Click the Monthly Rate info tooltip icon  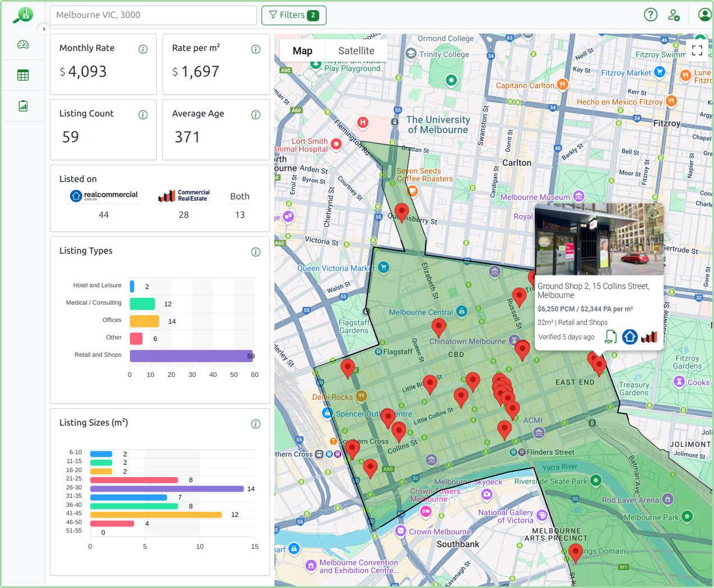coord(143,49)
